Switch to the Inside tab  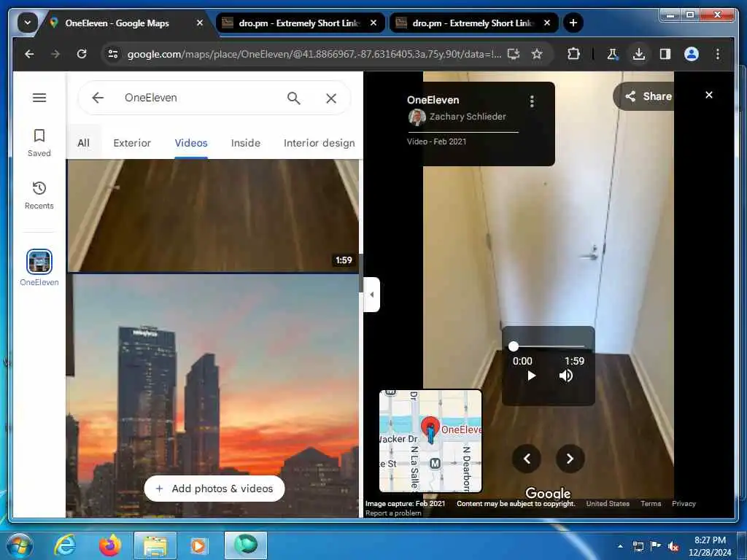click(245, 143)
